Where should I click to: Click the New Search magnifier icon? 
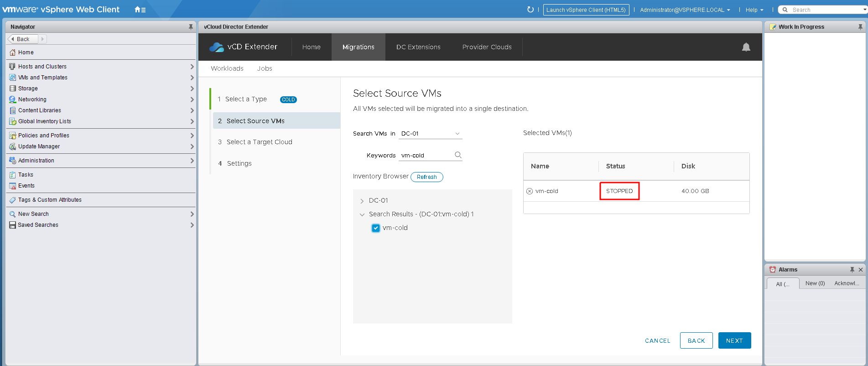coord(13,214)
